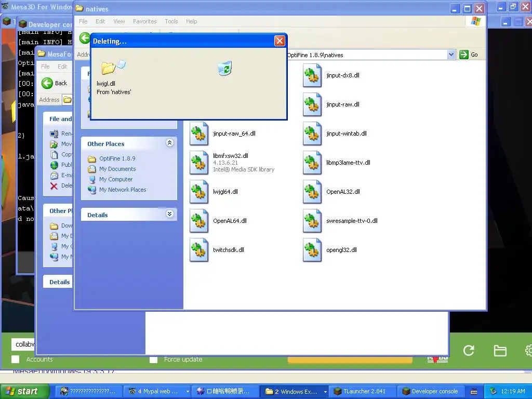This screenshot has height=399, width=532.
Task: Open the My Network Places link
Action: pyautogui.click(x=123, y=190)
